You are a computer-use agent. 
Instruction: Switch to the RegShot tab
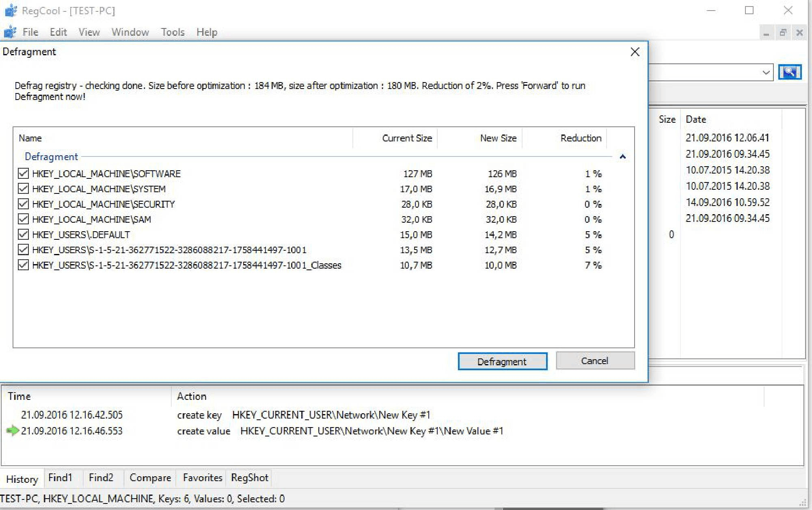pyautogui.click(x=249, y=477)
